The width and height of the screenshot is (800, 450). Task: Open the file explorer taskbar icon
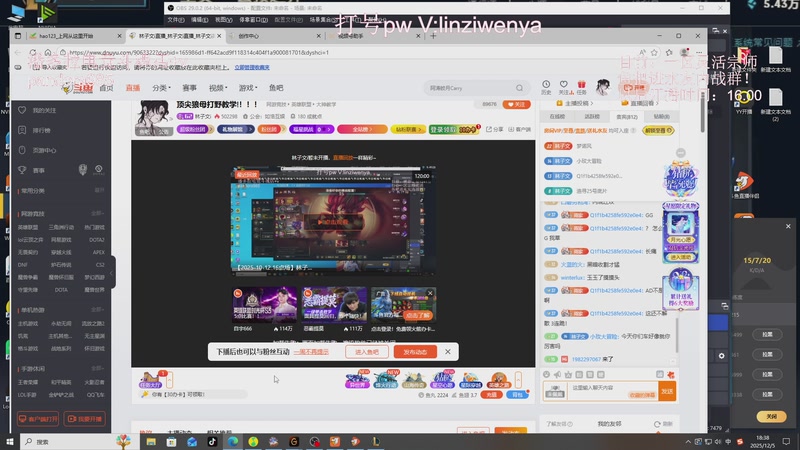click(x=151, y=441)
